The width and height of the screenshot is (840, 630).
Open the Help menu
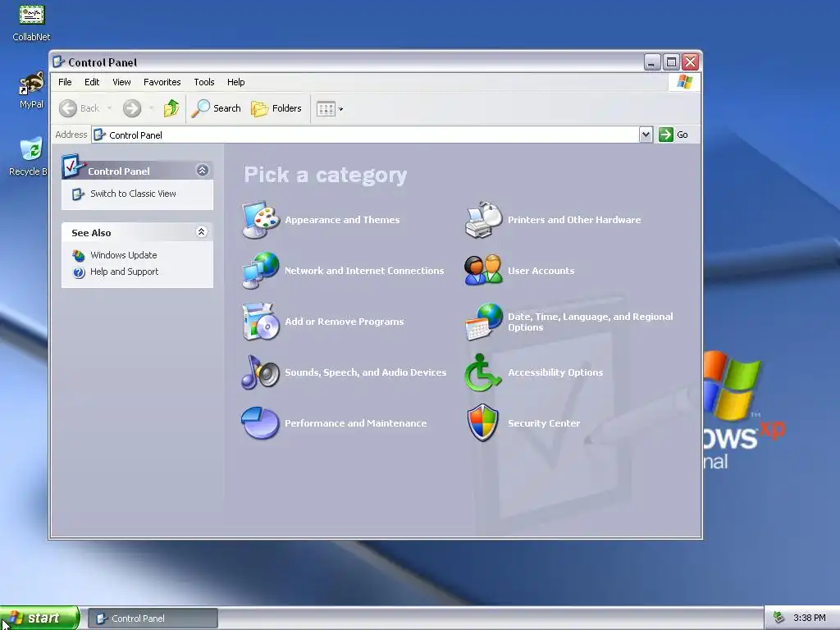pyautogui.click(x=235, y=82)
